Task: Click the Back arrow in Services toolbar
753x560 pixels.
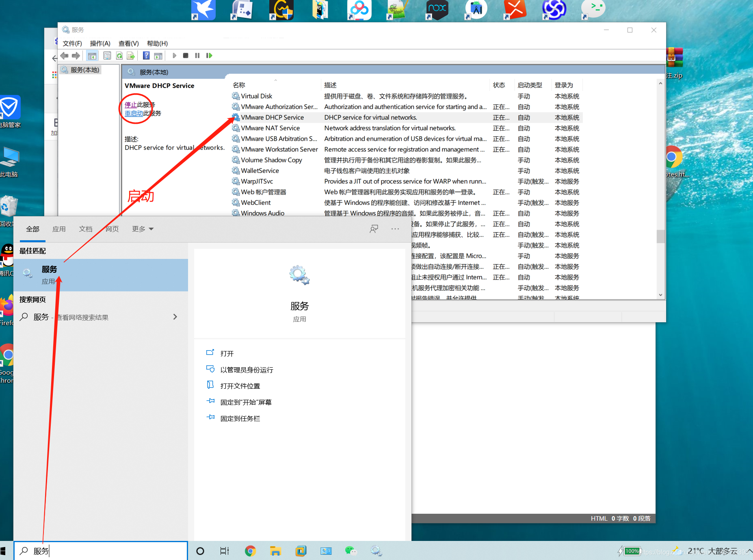Action: [64, 56]
